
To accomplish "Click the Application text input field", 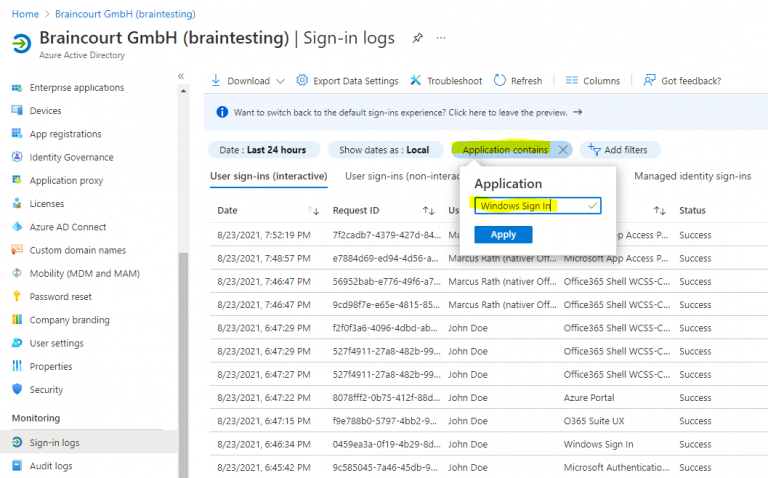I will (537, 206).
